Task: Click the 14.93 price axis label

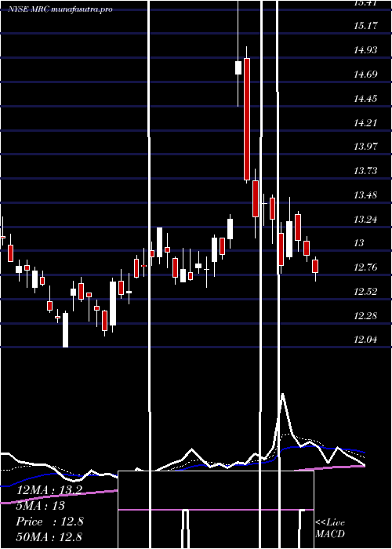Action: [x=366, y=50]
